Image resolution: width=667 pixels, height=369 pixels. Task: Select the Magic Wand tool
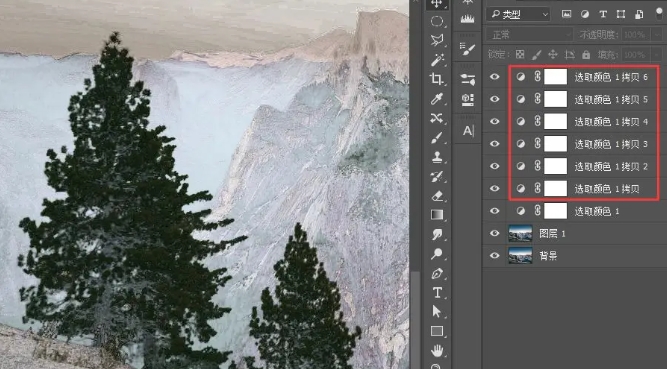[437, 60]
